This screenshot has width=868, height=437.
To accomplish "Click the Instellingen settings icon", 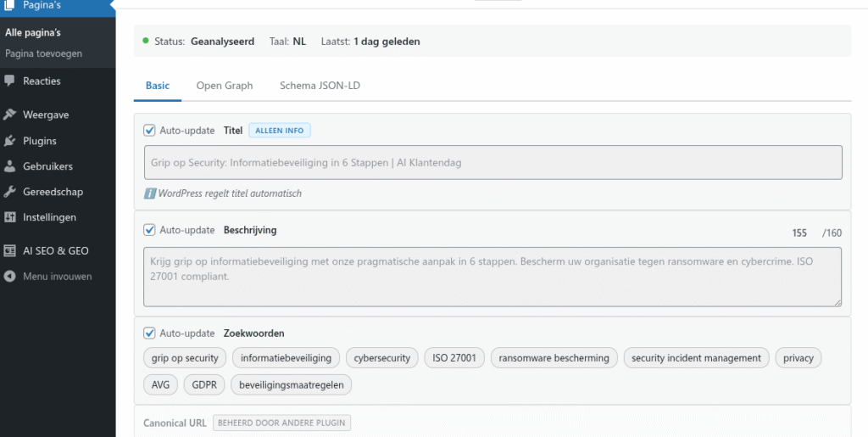I will tap(10, 217).
